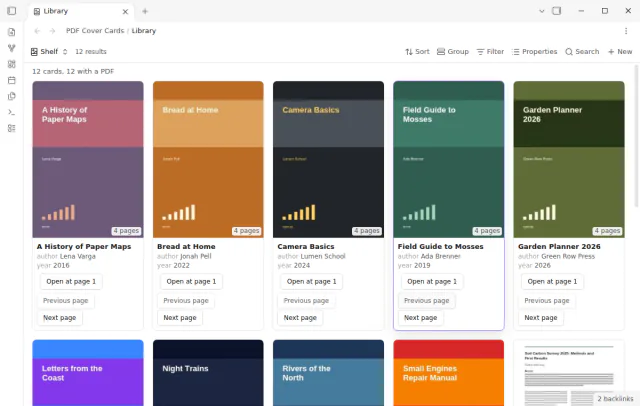The image size is (640, 406).
Task: Open Garden Planner 2026 cover
Action: coord(569,159)
